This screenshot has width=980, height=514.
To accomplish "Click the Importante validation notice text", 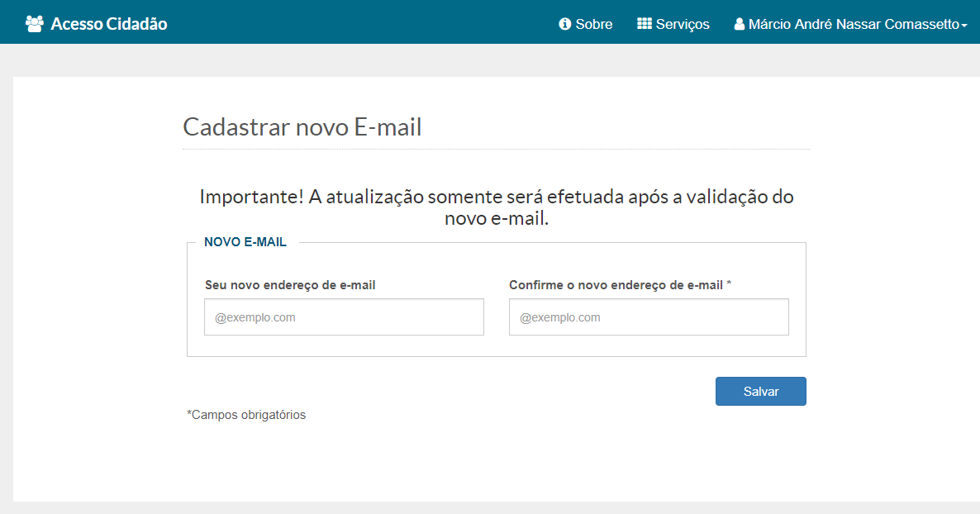I will (496, 207).
